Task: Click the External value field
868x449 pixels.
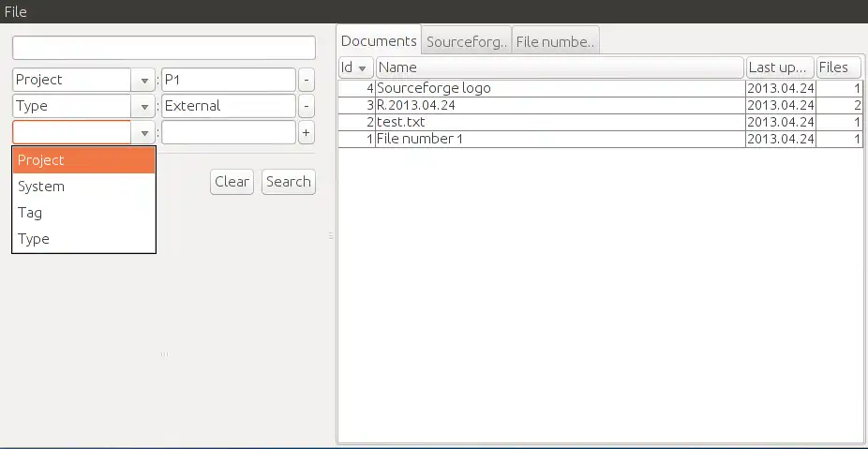Action: tap(229, 106)
